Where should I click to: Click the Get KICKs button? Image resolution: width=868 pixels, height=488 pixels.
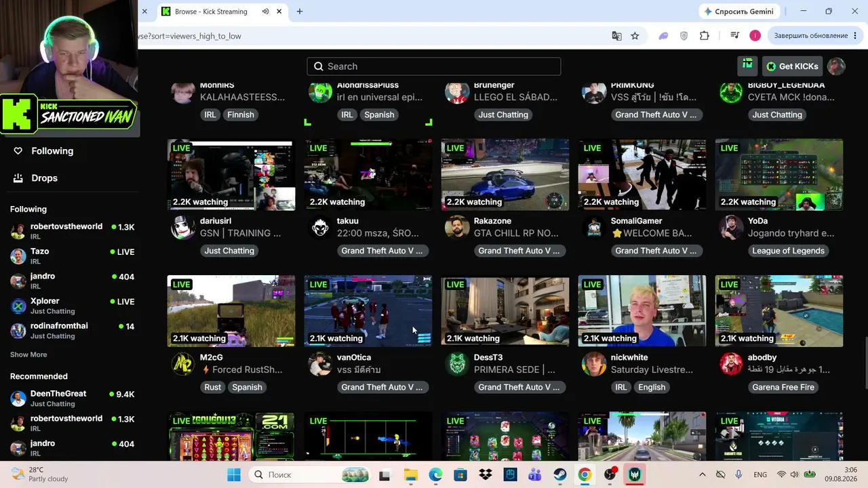coord(792,66)
